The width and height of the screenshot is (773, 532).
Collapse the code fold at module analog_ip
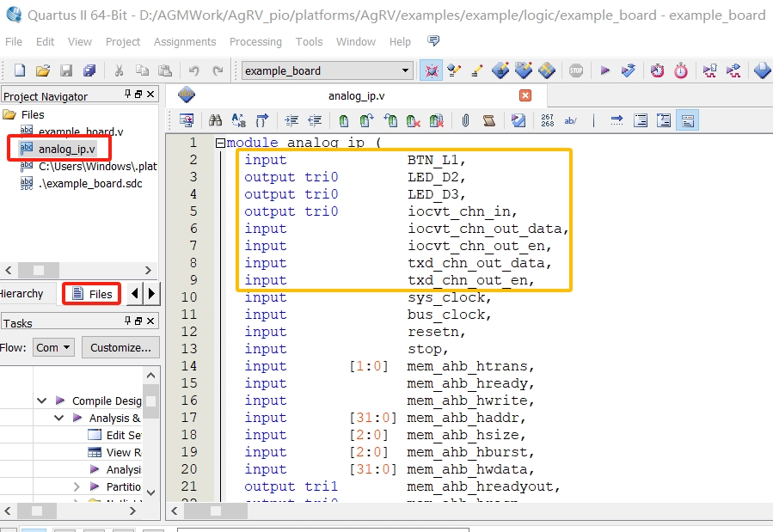[220, 143]
